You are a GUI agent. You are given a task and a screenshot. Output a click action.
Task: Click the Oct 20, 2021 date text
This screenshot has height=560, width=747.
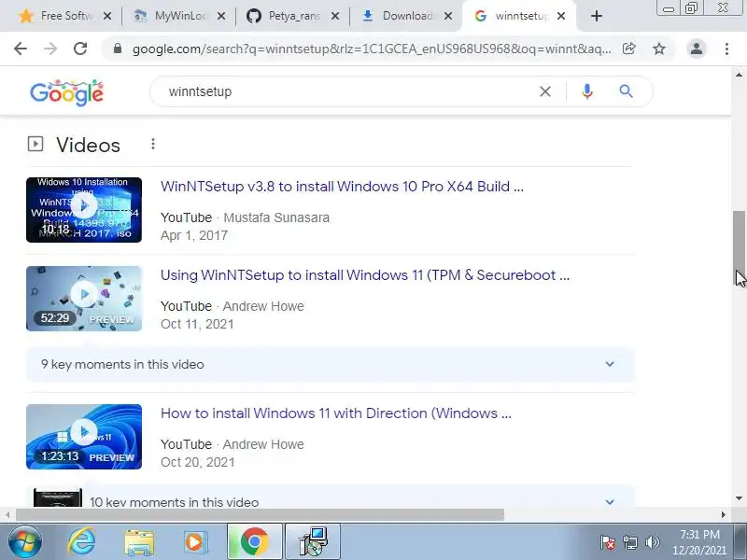(x=198, y=462)
